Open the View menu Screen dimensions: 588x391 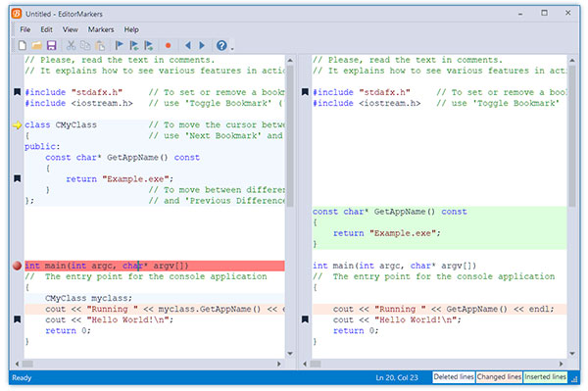pyautogui.click(x=71, y=29)
